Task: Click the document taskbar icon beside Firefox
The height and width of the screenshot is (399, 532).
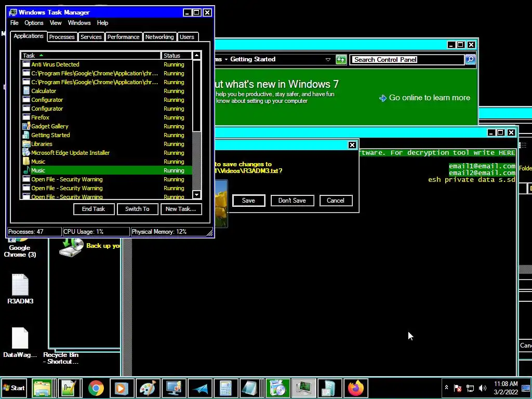Action: (x=329, y=388)
